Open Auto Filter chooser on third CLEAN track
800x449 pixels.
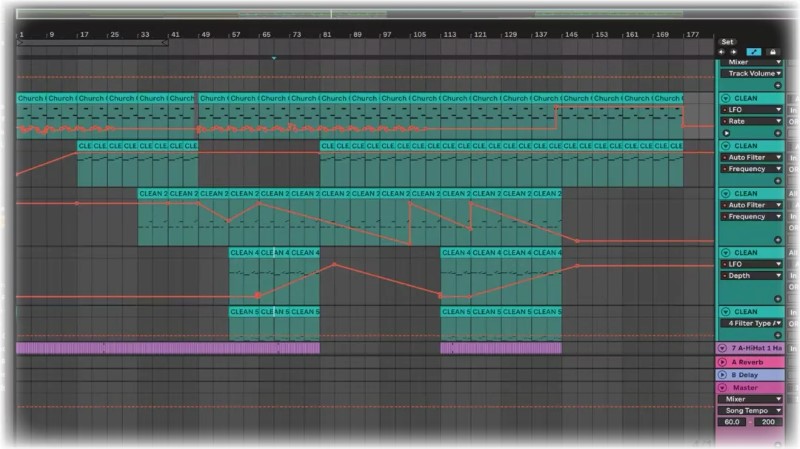751,205
